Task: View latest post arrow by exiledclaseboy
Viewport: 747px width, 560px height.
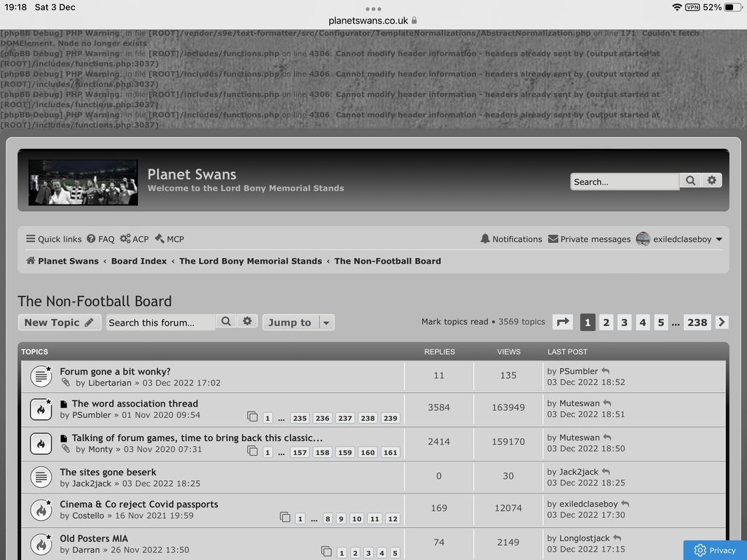Action: click(x=625, y=504)
